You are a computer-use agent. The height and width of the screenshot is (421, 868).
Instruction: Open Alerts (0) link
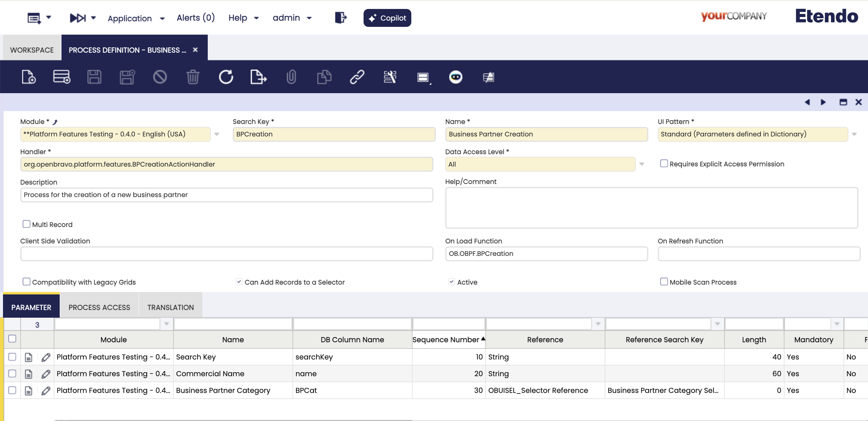coord(196,18)
